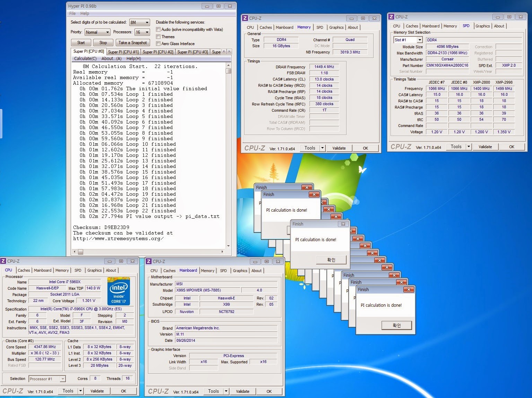Image resolution: width=532 pixels, height=398 pixels.
Task: Open the About tab in the SPD slot CPU-Z window
Action: pos(499,26)
